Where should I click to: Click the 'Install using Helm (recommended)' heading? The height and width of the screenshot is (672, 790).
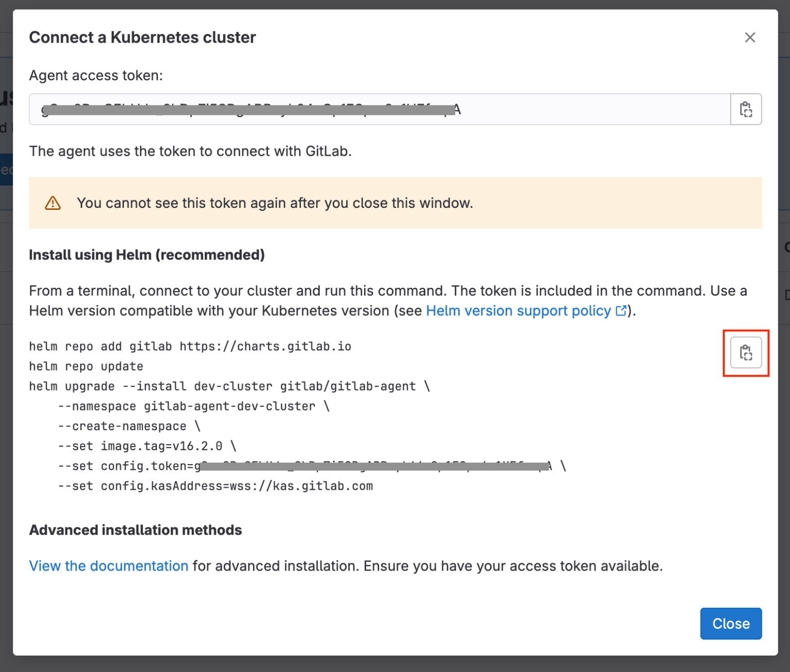(147, 255)
